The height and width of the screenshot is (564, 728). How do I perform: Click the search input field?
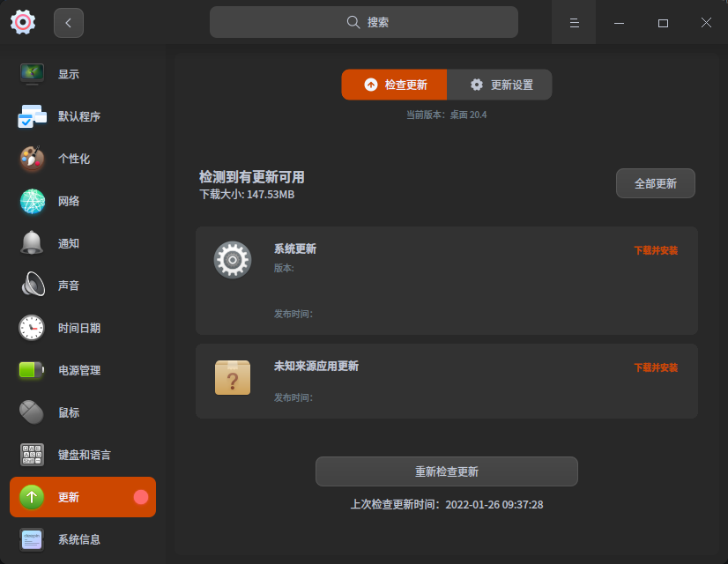pos(363,21)
